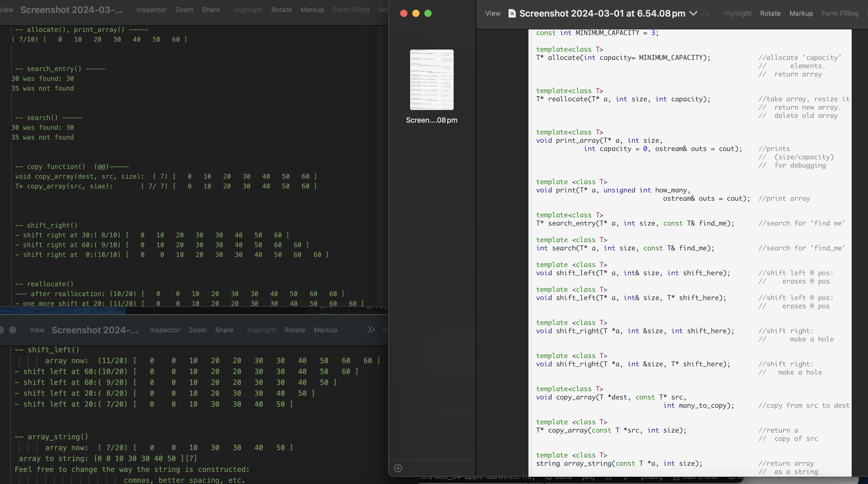Viewport: 868px width, 484px height.
Task: Click the document proxy icon beside the filename
Action: click(x=512, y=14)
